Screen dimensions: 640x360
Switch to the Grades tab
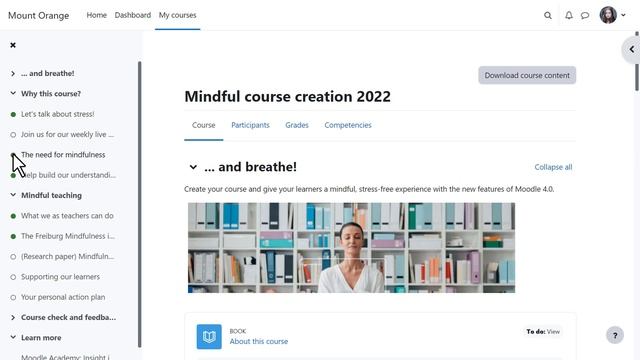297,125
